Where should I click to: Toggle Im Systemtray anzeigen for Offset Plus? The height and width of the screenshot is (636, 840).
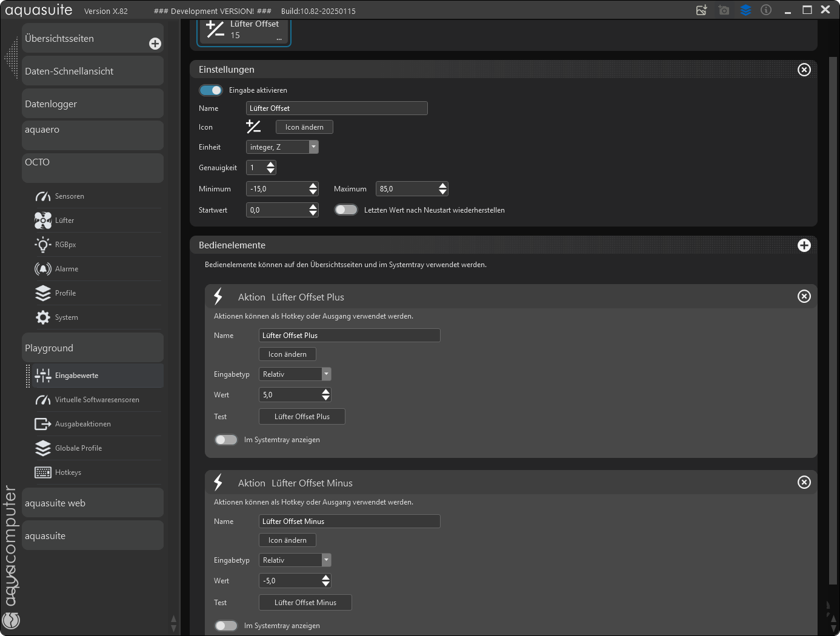(226, 440)
